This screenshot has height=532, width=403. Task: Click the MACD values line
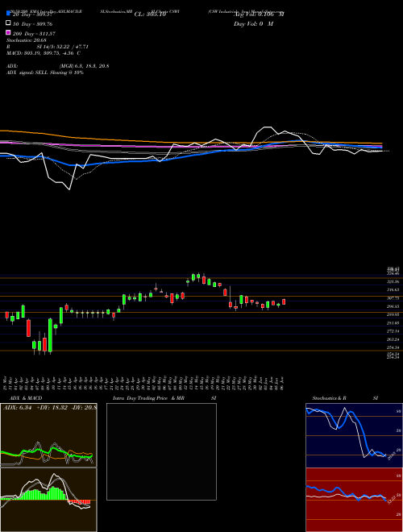(44, 53)
